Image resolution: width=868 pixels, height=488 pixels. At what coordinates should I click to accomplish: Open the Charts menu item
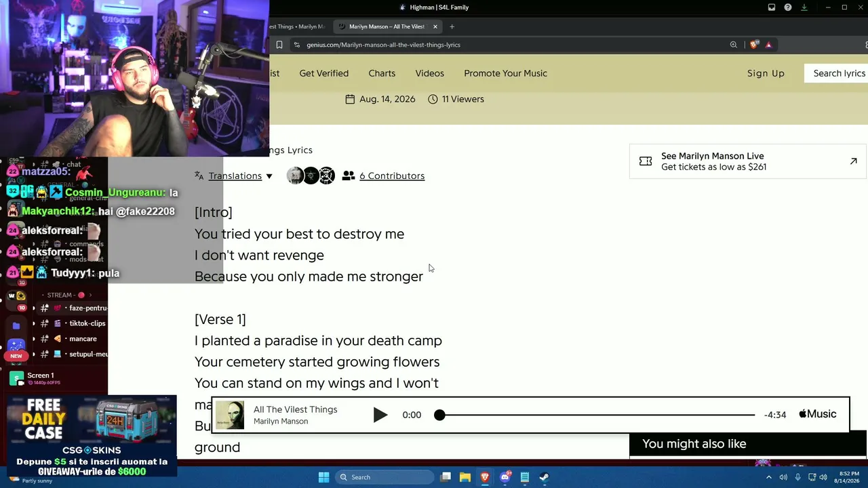coord(382,73)
